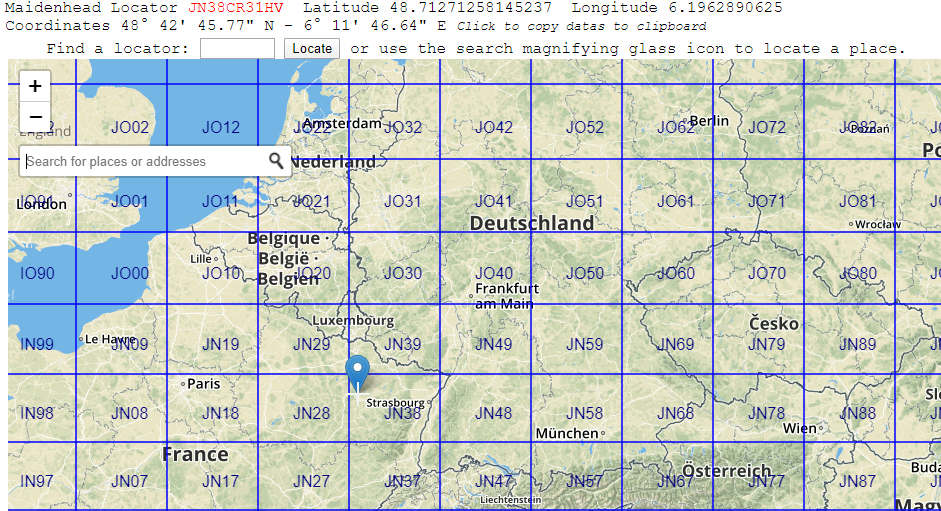
Task: Click the Luxembourg label on the map
Action: pyautogui.click(x=353, y=321)
